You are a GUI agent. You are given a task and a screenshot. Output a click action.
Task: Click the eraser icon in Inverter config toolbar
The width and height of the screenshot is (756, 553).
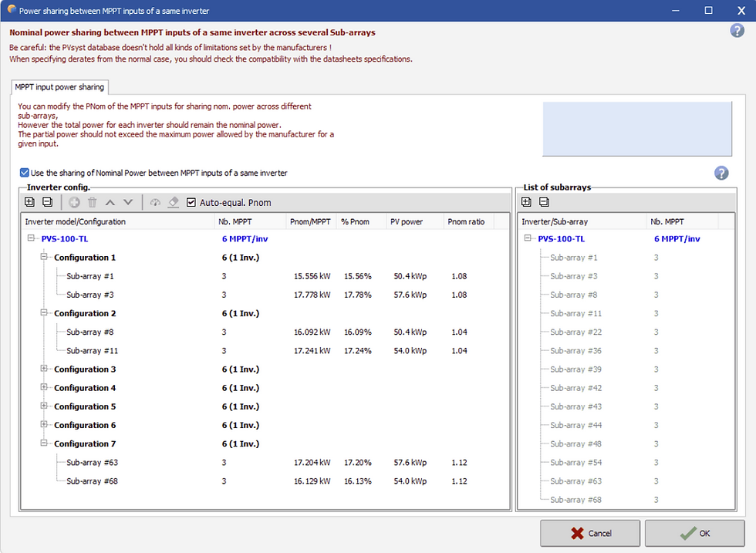pyautogui.click(x=173, y=203)
